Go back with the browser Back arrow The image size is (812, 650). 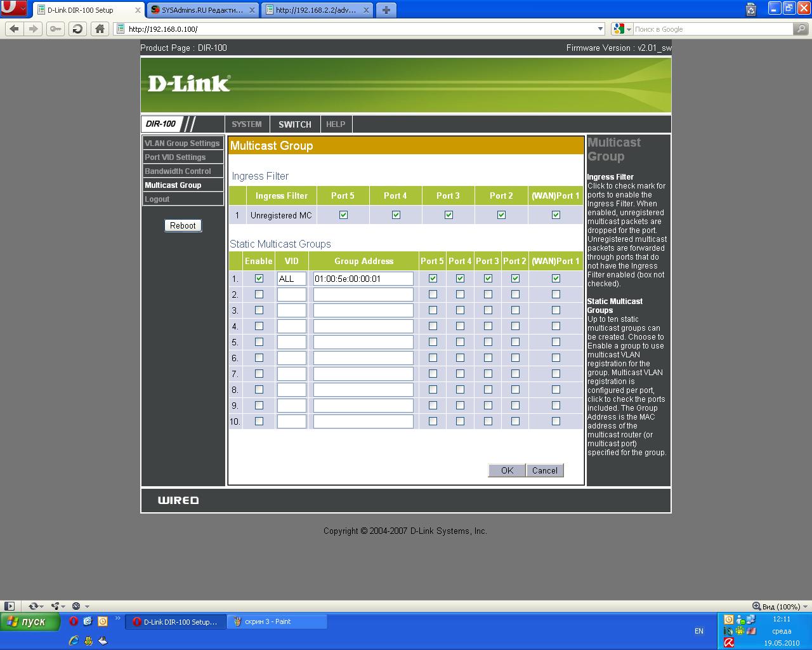click(x=15, y=29)
